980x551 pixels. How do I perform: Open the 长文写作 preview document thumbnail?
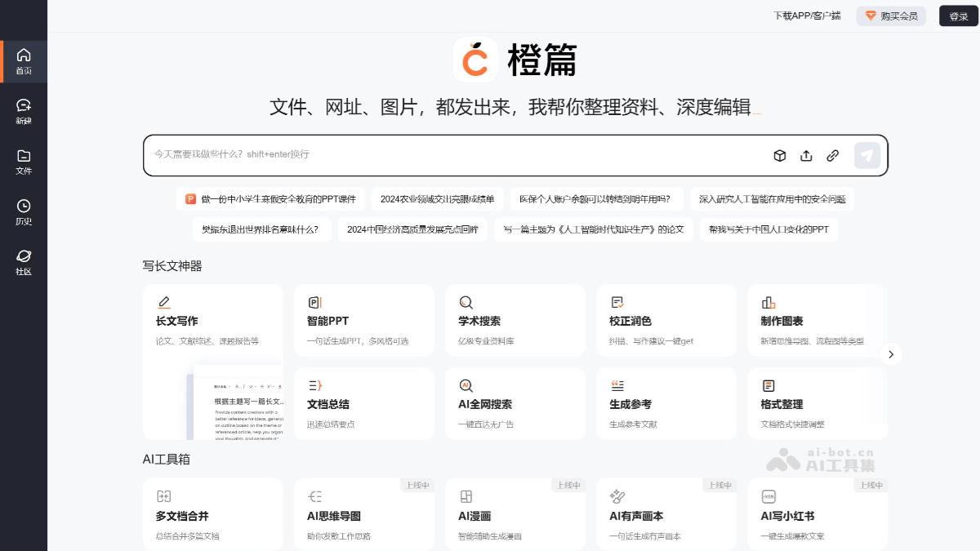[x=237, y=403]
